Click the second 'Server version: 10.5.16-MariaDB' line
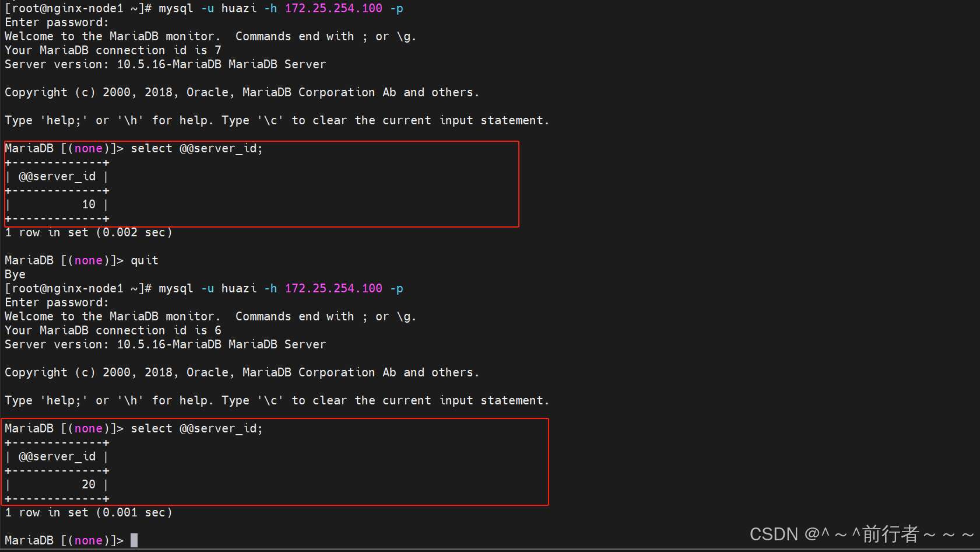The image size is (980, 552). tap(166, 344)
